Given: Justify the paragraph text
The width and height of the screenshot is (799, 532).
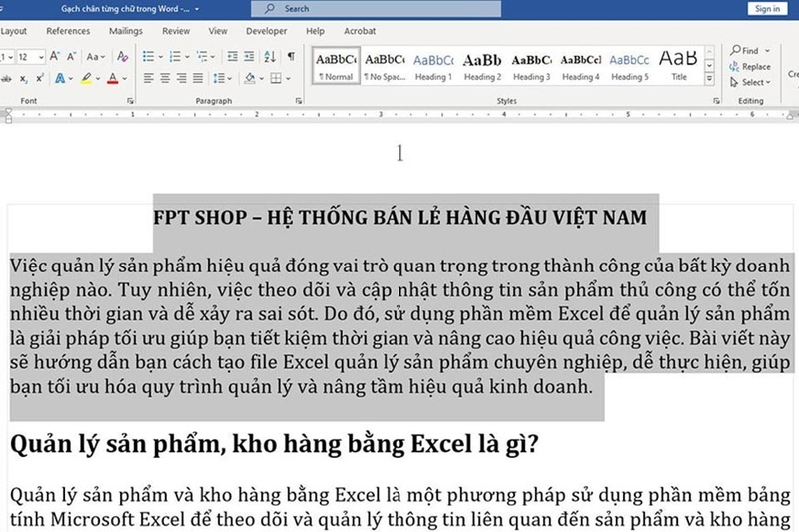Looking at the screenshot, I should (198, 78).
